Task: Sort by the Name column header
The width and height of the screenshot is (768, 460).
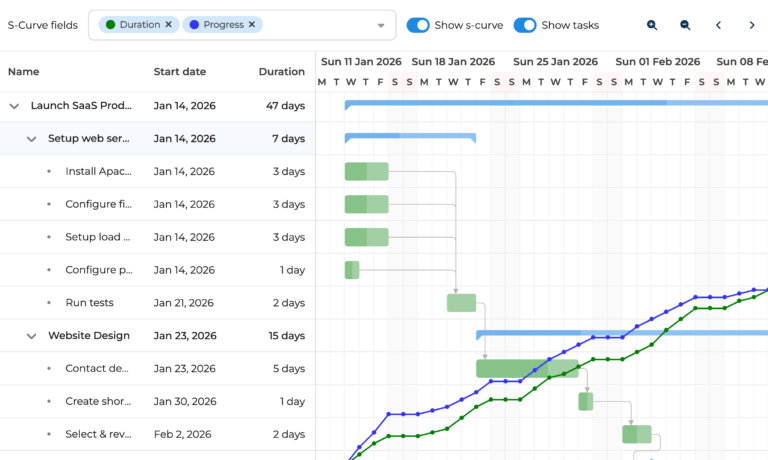Action: point(24,72)
